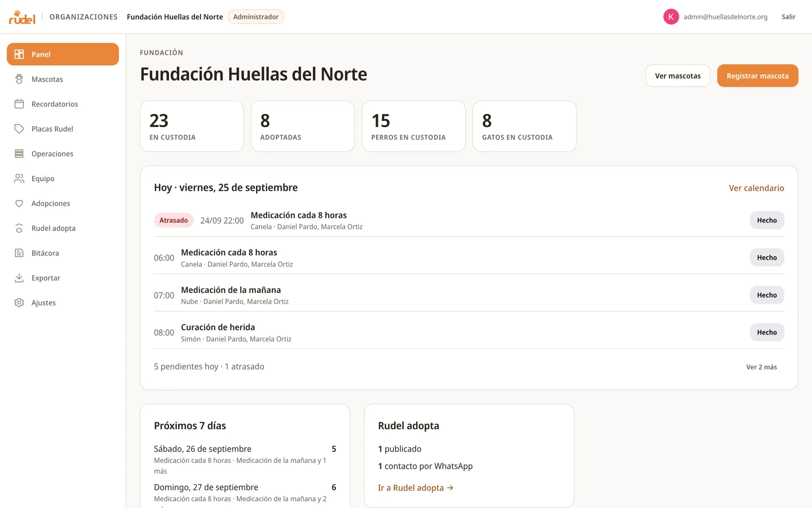Open the 15 Perros en custodia card
This screenshot has width=812, height=508.
pyautogui.click(x=413, y=126)
